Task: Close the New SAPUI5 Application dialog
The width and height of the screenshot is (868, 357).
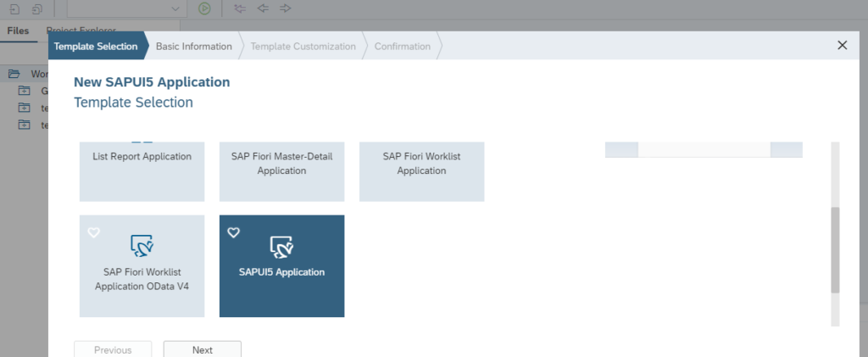Action: point(842,46)
